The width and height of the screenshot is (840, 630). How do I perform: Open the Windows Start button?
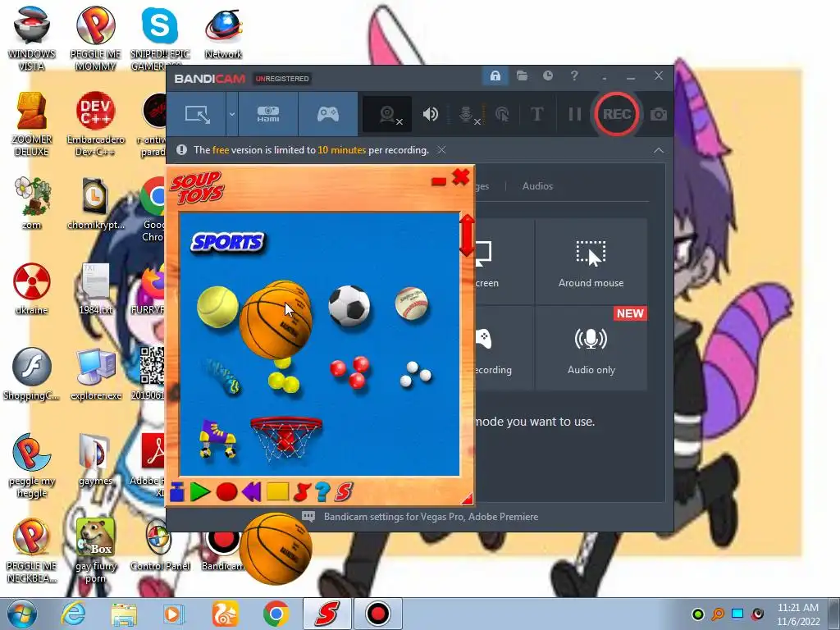point(22,614)
